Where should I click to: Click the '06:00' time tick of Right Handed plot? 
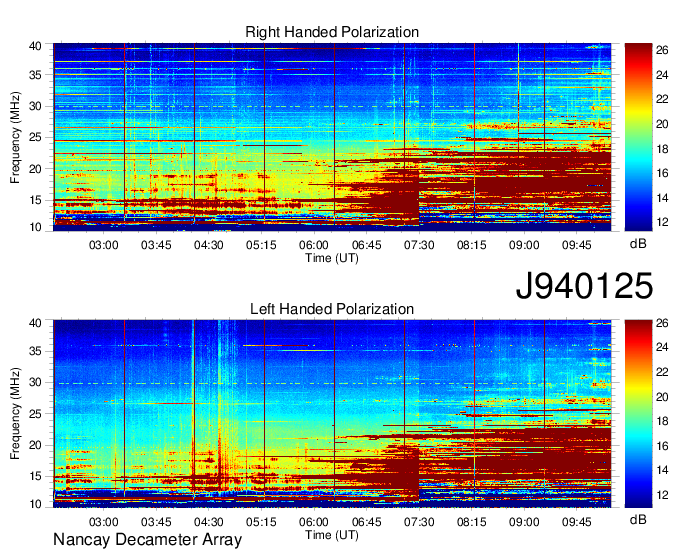tap(314, 245)
